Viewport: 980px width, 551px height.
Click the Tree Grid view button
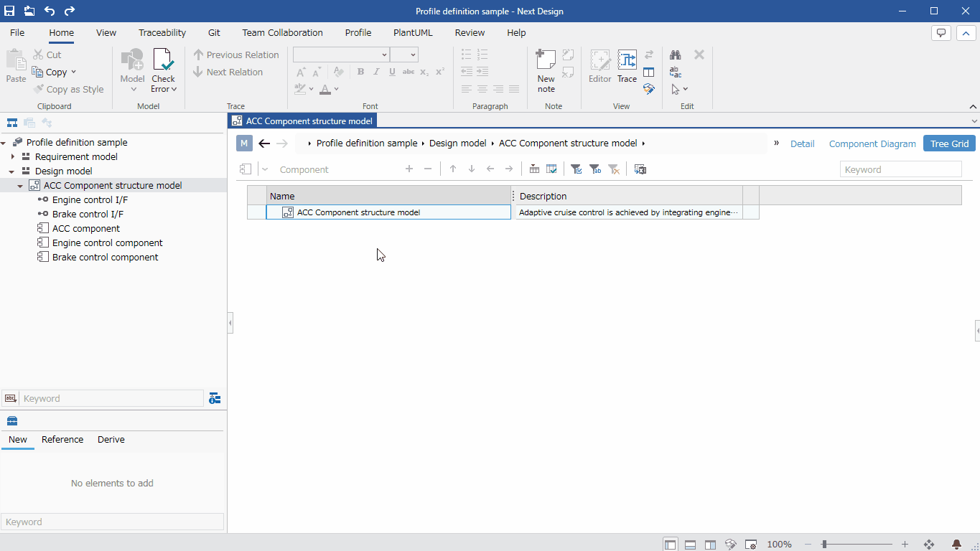click(x=950, y=143)
